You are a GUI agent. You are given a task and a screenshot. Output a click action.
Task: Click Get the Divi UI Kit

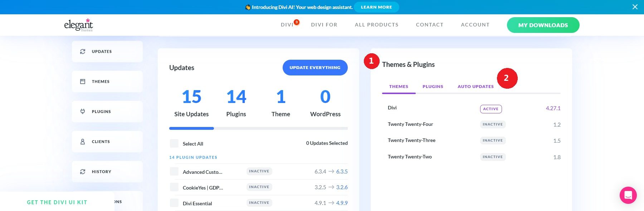57,202
